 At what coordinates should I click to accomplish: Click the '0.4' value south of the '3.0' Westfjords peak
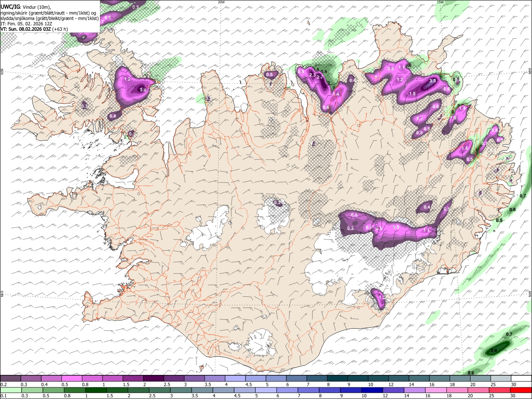click(113, 116)
